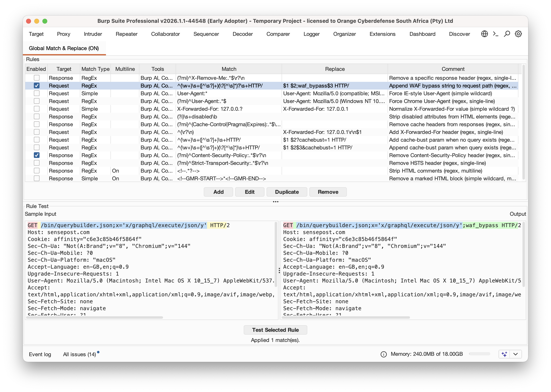The image size is (551, 392).
Task: Click inside the Sample Input text area
Action: (150, 268)
